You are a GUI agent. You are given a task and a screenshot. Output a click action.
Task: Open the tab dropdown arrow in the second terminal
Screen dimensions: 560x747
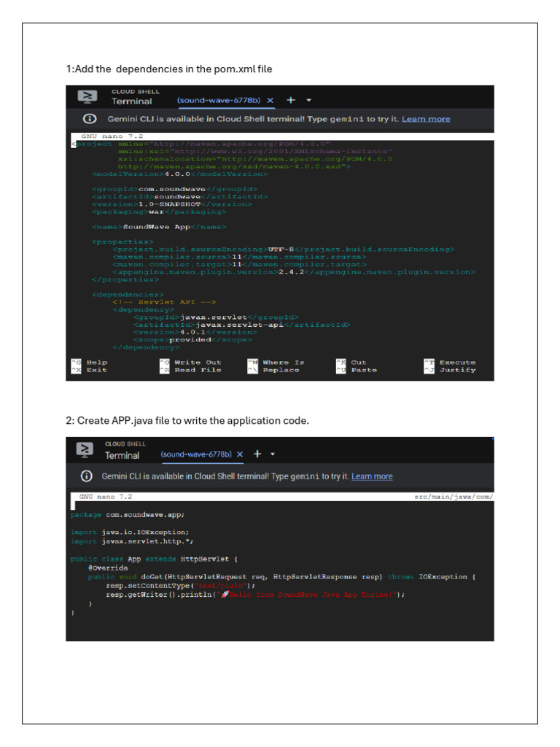pyautogui.click(x=273, y=454)
